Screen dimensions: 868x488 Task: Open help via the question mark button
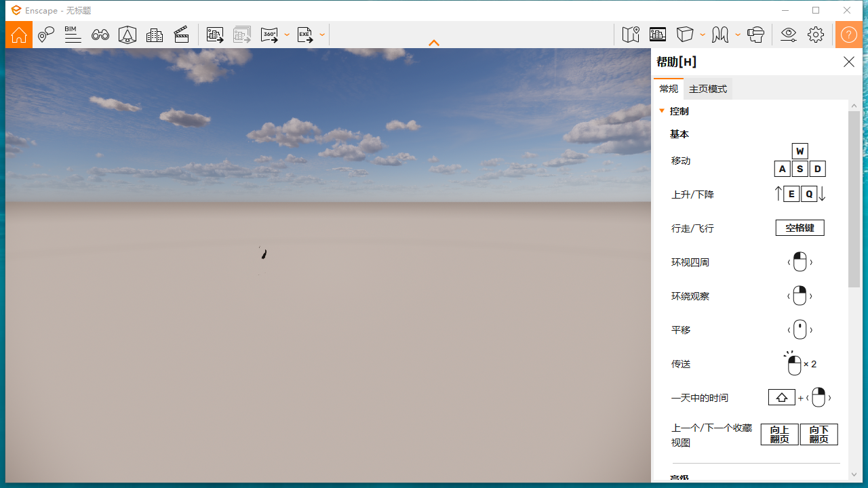pyautogui.click(x=848, y=35)
